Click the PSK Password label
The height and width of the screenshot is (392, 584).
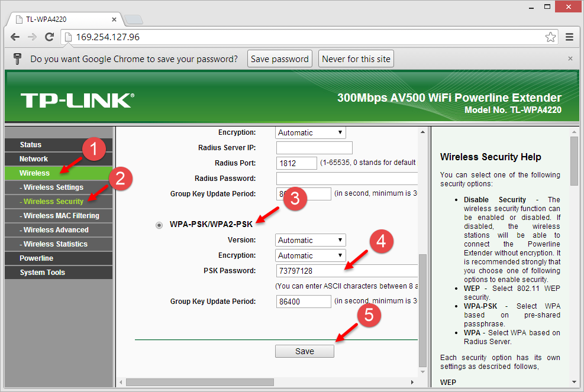click(230, 271)
